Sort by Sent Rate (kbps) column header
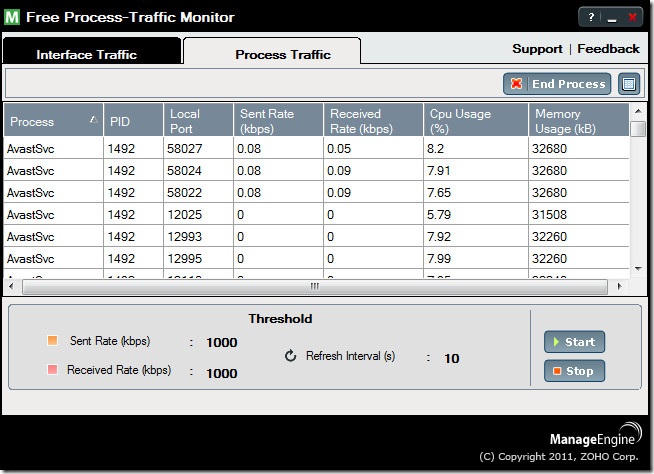Screen dimensions: 654x474 click(278, 120)
